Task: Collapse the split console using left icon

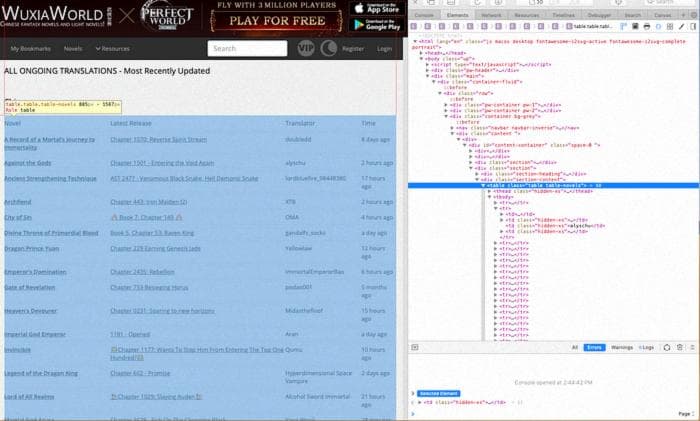Action: coord(415,347)
